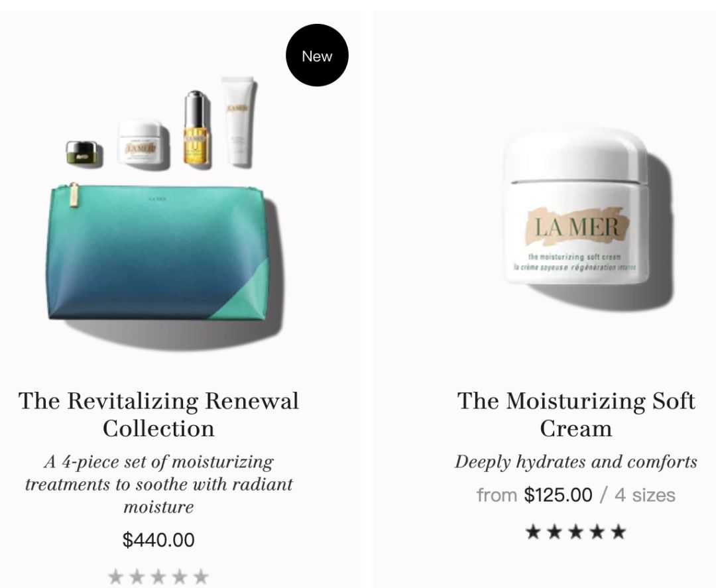Click the golden renewal oil bottle
The height and width of the screenshot is (588, 716).
tap(196, 127)
